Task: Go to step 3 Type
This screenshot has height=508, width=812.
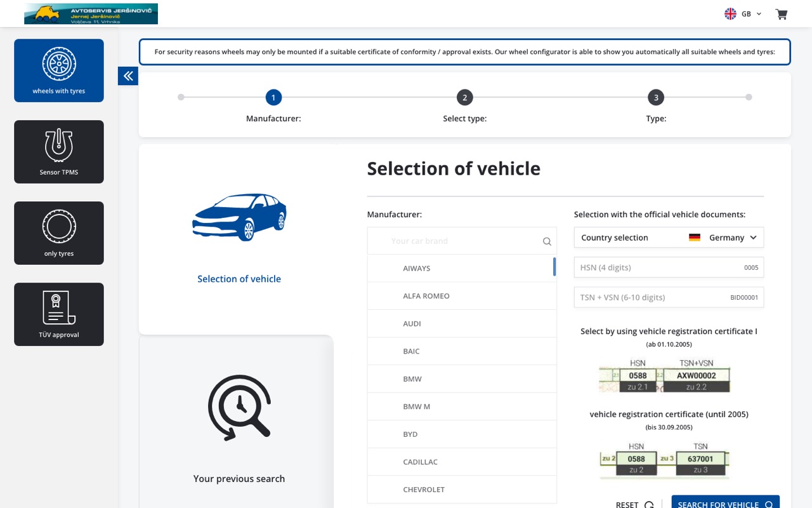Action: click(x=656, y=97)
